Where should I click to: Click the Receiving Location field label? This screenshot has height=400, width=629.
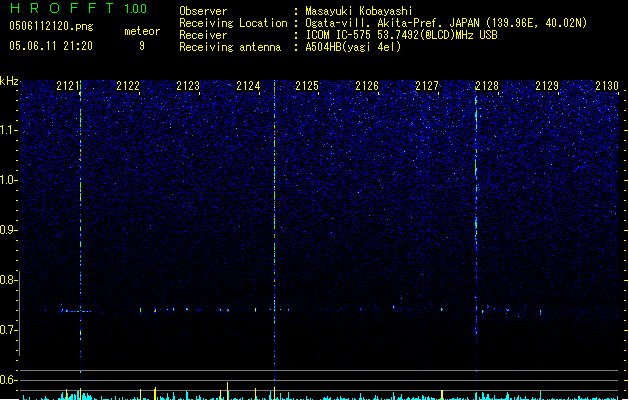pyautogui.click(x=233, y=23)
